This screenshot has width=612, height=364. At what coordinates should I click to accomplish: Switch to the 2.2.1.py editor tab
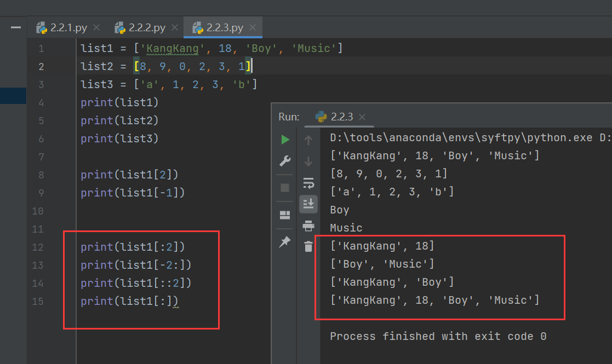tap(68, 28)
